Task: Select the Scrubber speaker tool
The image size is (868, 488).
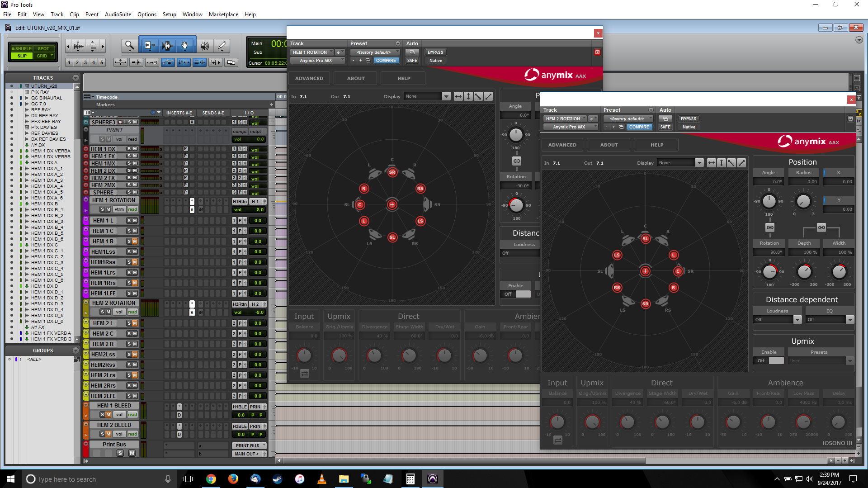Action: pos(205,46)
